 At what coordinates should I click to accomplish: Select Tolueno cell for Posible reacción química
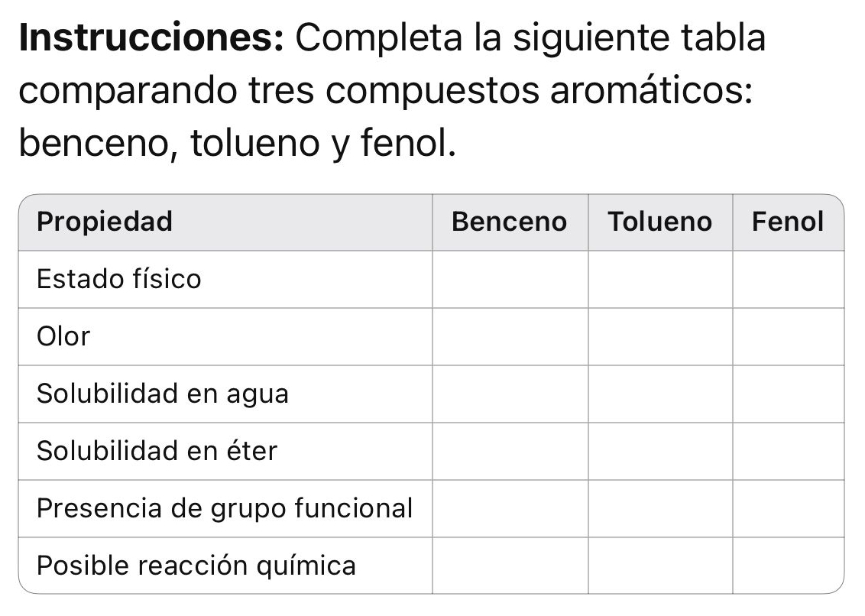(660, 566)
